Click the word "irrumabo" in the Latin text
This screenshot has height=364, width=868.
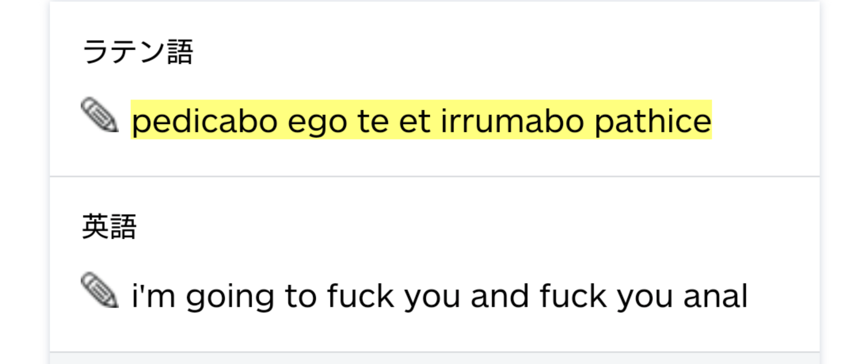(512, 121)
